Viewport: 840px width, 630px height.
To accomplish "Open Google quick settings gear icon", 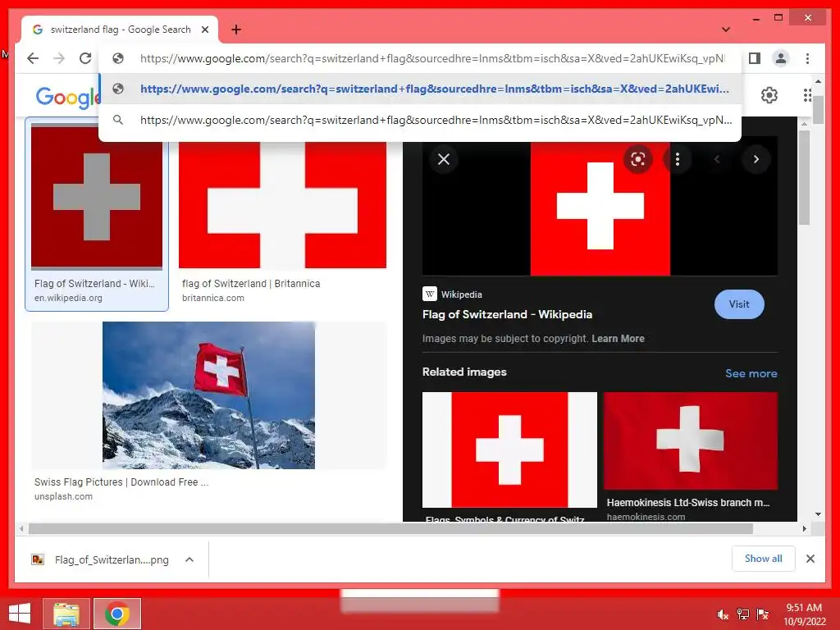I will (x=769, y=95).
